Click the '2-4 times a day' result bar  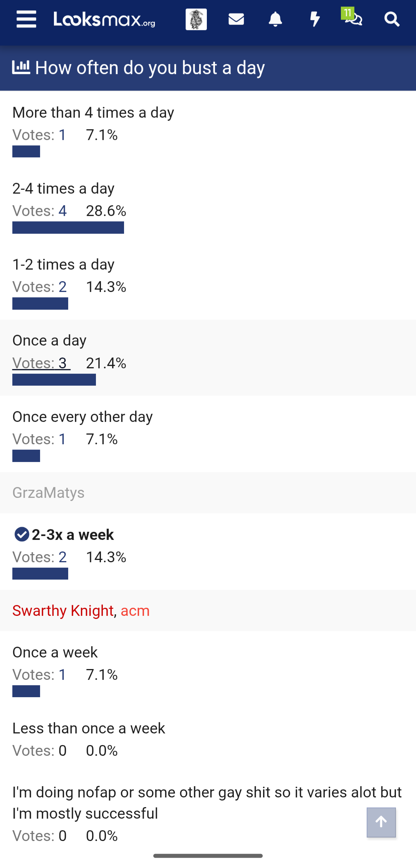(68, 228)
